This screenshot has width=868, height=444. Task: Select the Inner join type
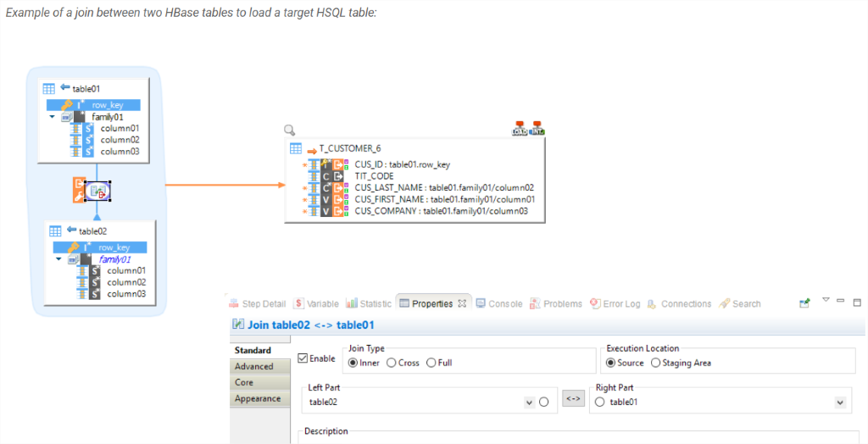click(x=353, y=364)
